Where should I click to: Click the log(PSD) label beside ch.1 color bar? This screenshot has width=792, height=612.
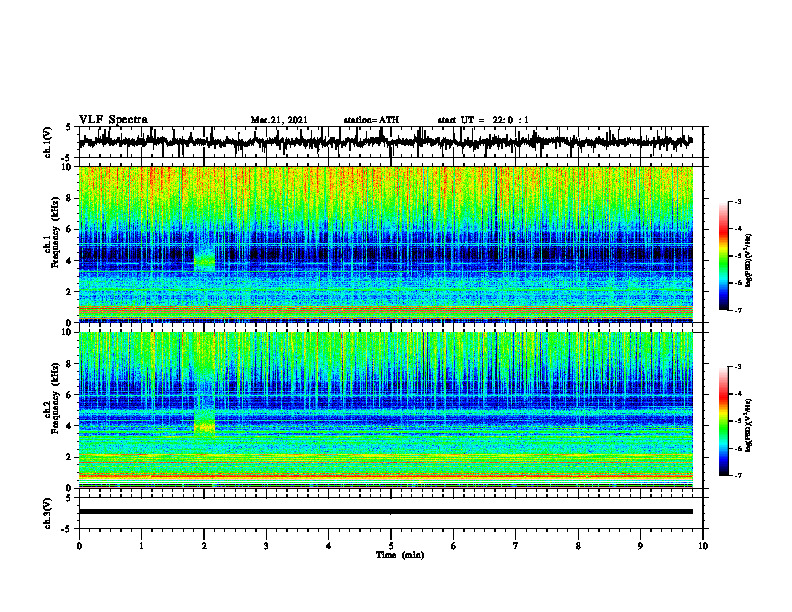pos(749,261)
